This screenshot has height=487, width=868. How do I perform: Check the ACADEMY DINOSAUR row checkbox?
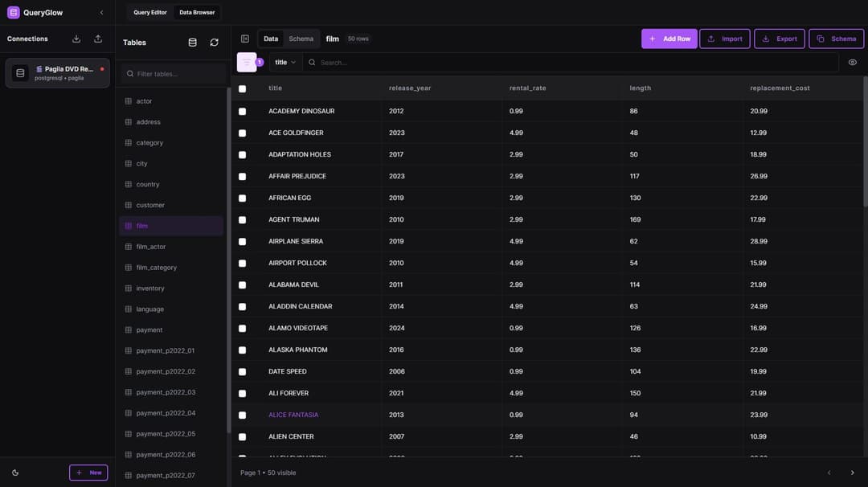[x=242, y=111]
